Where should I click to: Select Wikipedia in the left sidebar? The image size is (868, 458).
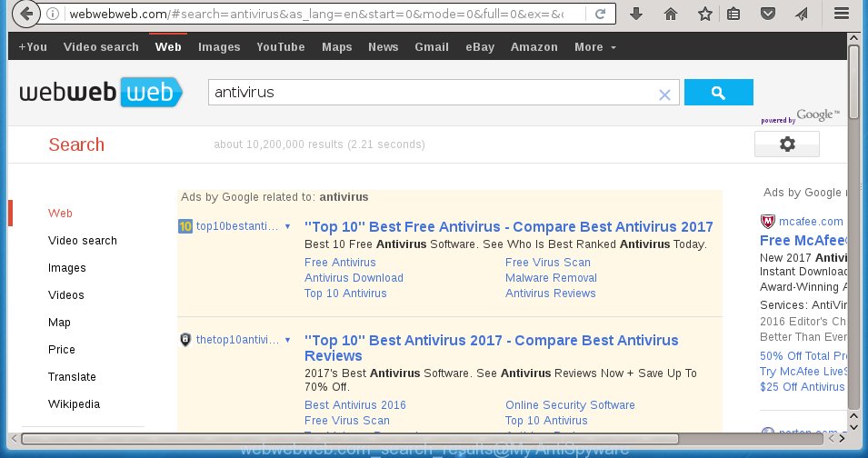click(x=75, y=403)
